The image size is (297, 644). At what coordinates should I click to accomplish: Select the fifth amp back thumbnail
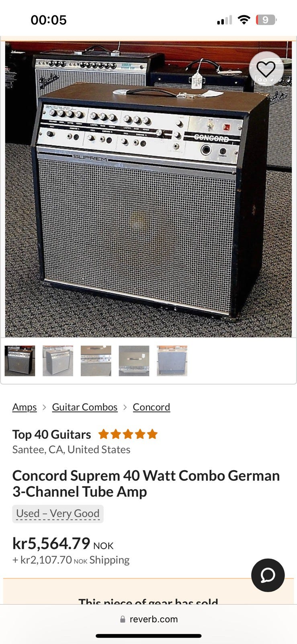click(x=172, y=361)
